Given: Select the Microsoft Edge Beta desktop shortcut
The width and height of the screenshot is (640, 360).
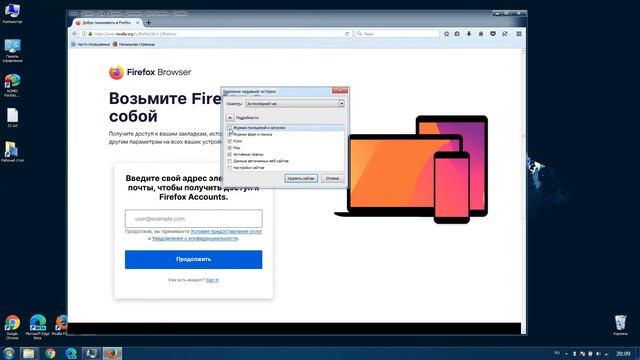Looking at the screenshot, I should pos(38,327).
